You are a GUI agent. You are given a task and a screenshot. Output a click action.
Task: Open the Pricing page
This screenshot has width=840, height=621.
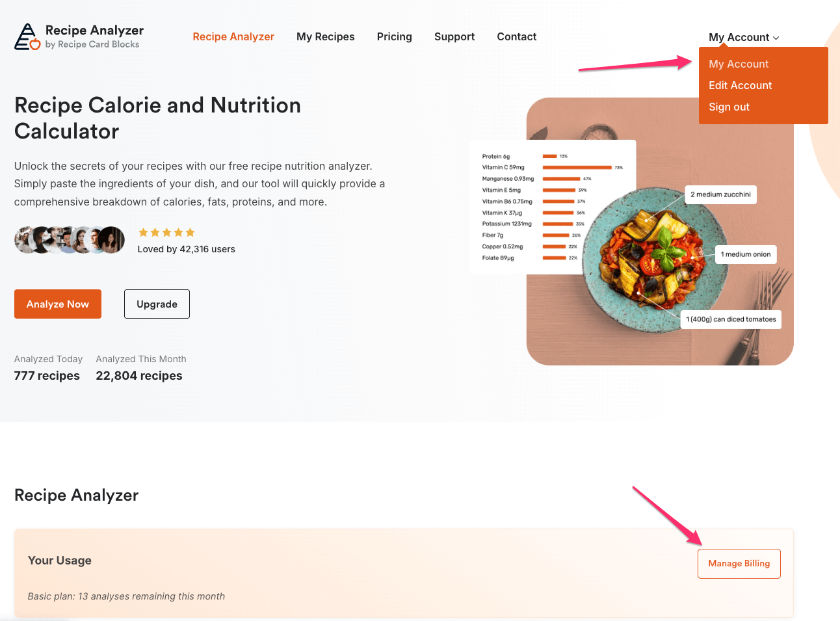(x=395, y=37)
